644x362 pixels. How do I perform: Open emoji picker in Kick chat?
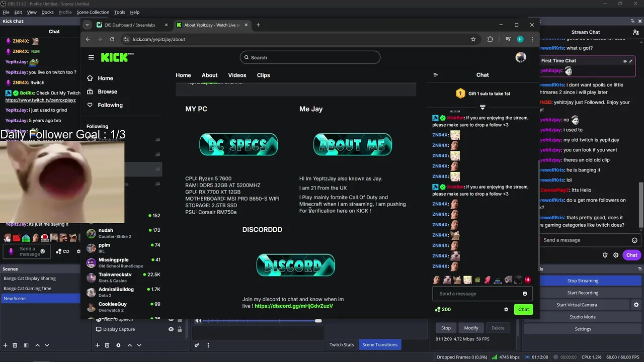(x=525, y=294)
